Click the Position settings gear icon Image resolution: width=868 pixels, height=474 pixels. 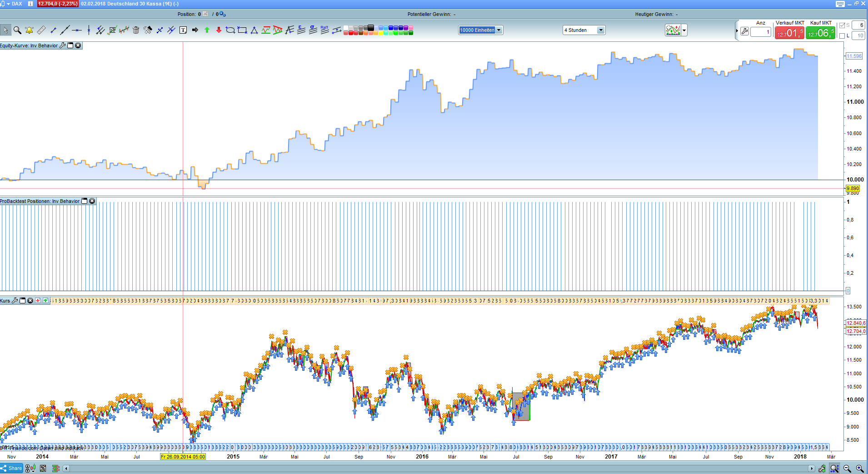click(222, 14)
